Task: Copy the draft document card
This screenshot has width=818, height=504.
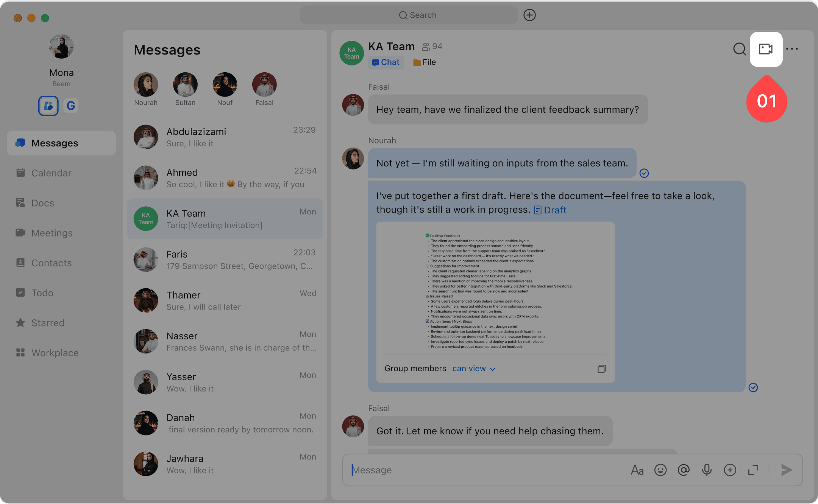Action: (x=601, y=369)
